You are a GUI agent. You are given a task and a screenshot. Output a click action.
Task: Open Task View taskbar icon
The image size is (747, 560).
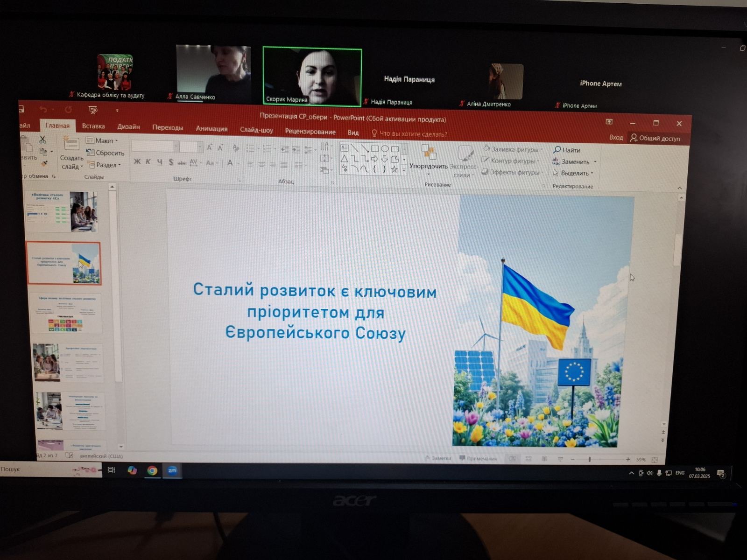pos(112,470)
